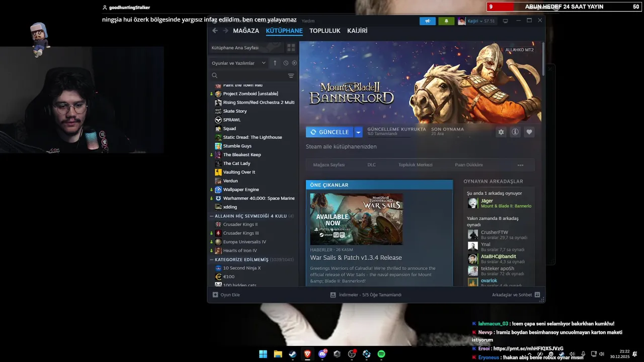Open War Sails & Patch v1.3.4 Release
The width and height of the screenshot is (644, 362).
pyautogui.click(x=356, y=257)
